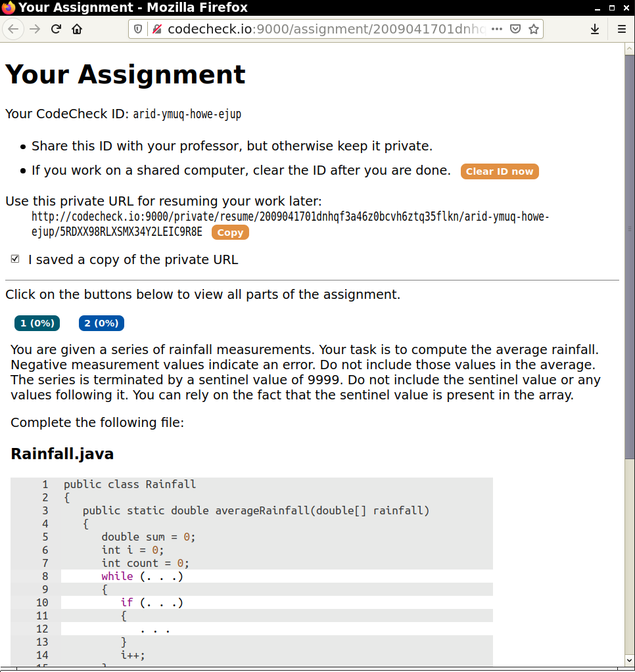Click the scrollbar down arrow
This screenshot has height=672, width=635.
coord(629,660)
